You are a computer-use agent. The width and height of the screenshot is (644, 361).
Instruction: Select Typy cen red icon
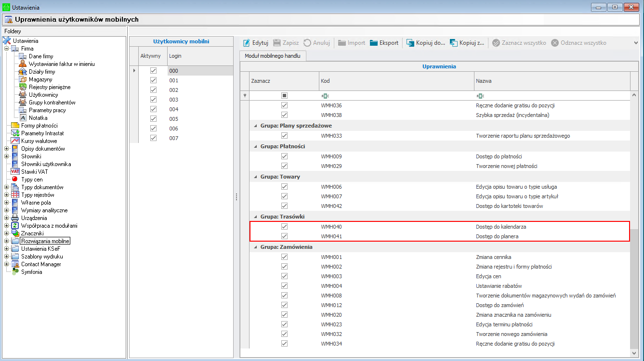click(15, 180)
